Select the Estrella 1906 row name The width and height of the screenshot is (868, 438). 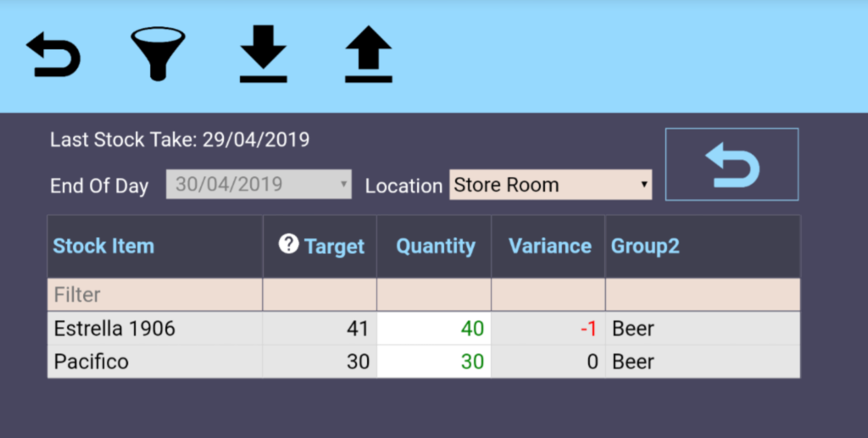[114, 329]
